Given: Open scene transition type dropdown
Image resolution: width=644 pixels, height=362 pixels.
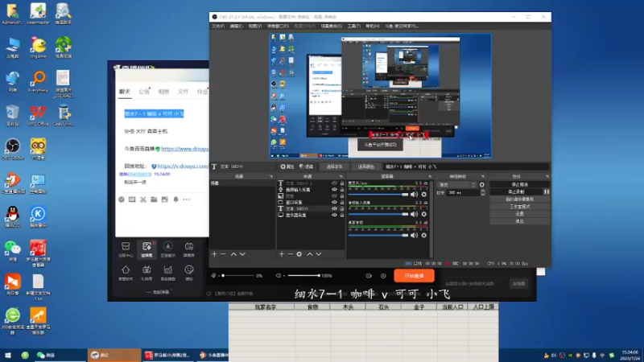Looking at the screenshot, I should pos(456,185).
